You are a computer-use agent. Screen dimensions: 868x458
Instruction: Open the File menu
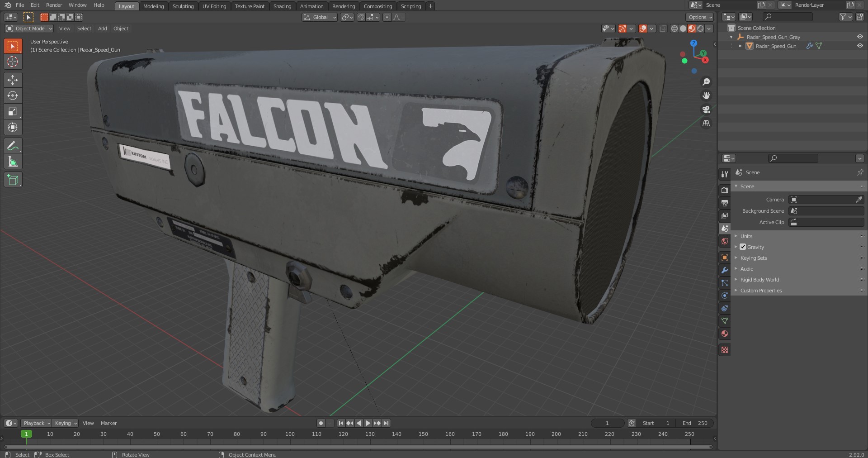(x=20, y=5)
